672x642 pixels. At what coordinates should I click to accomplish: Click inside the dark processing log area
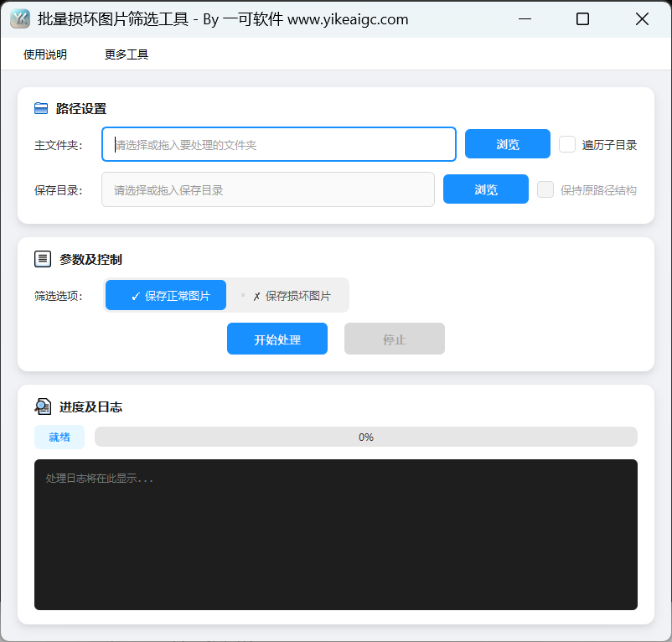click(x=336, y=535)
